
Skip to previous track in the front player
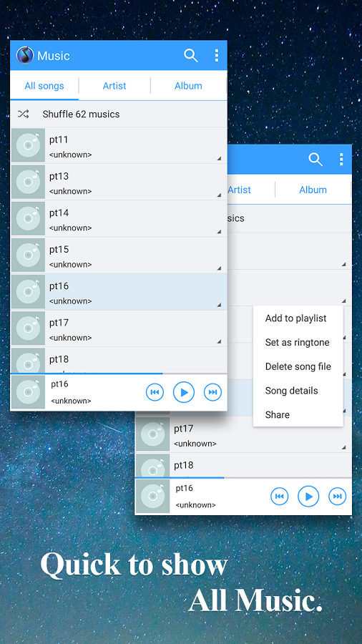[155, 392]
